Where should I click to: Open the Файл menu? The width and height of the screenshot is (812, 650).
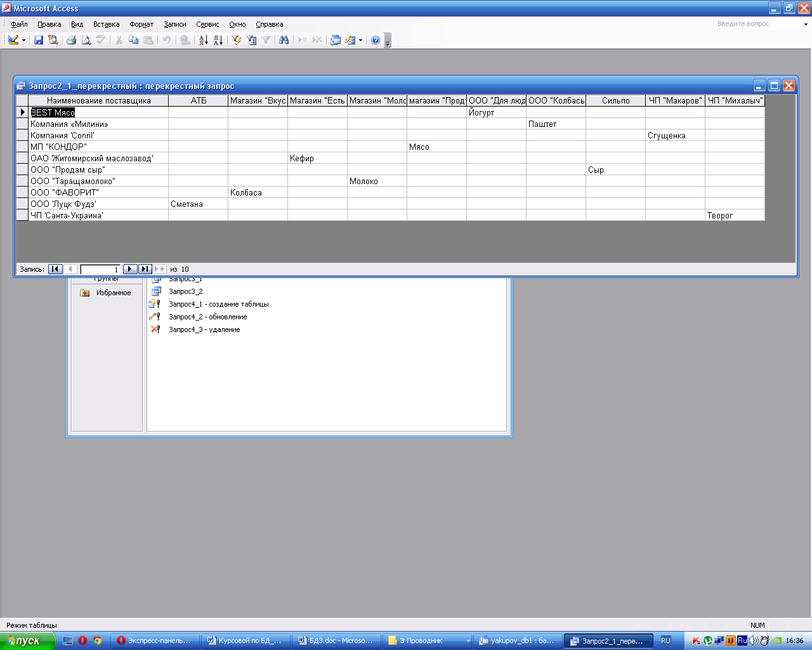tap(19, 24)
